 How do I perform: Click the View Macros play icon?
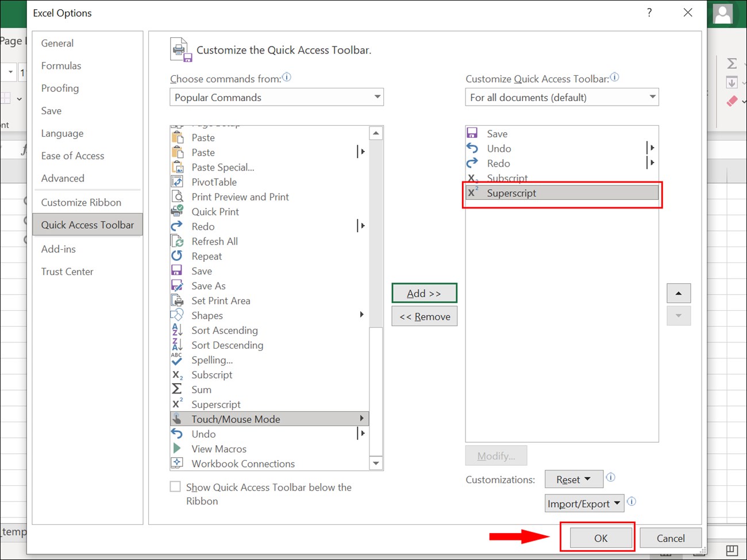click(177, 448)
